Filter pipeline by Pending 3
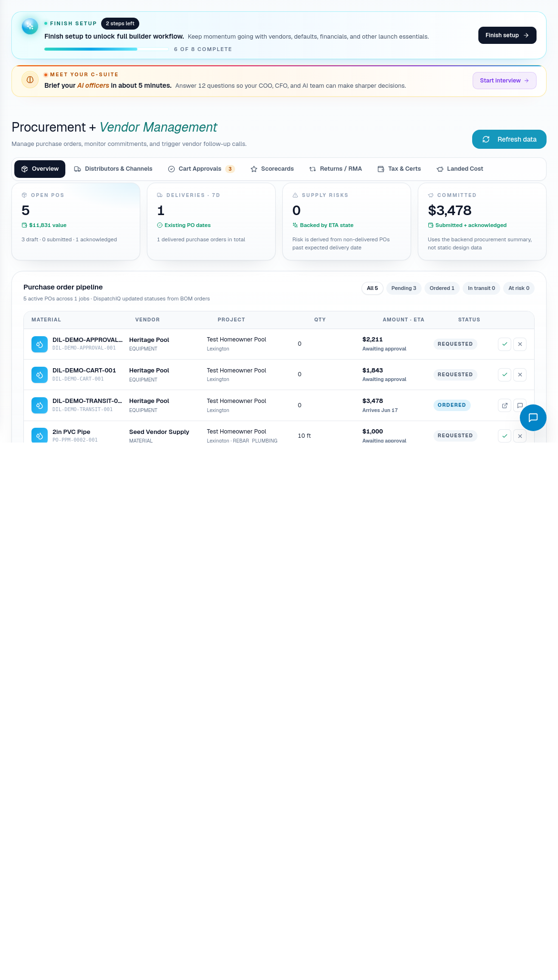 pos(403,288)
